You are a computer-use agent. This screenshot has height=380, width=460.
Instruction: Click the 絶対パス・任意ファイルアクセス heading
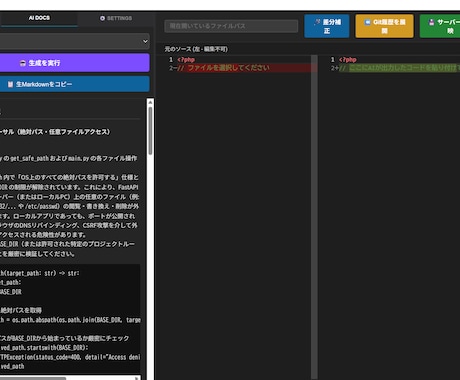(x=55, y=132)
